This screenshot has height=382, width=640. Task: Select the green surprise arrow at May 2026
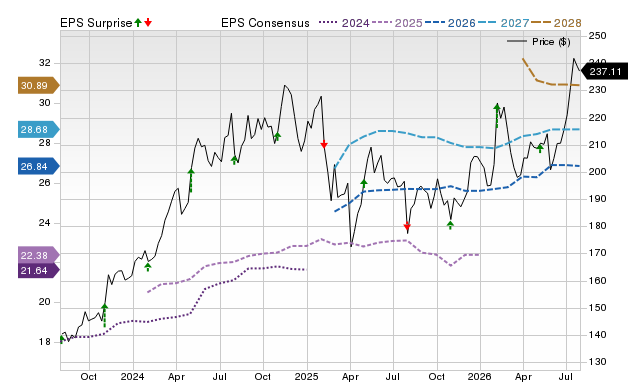(540, 148)
